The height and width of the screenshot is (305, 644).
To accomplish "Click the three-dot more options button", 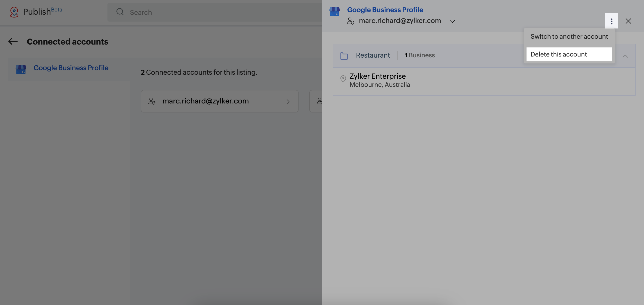I will 612,21.
